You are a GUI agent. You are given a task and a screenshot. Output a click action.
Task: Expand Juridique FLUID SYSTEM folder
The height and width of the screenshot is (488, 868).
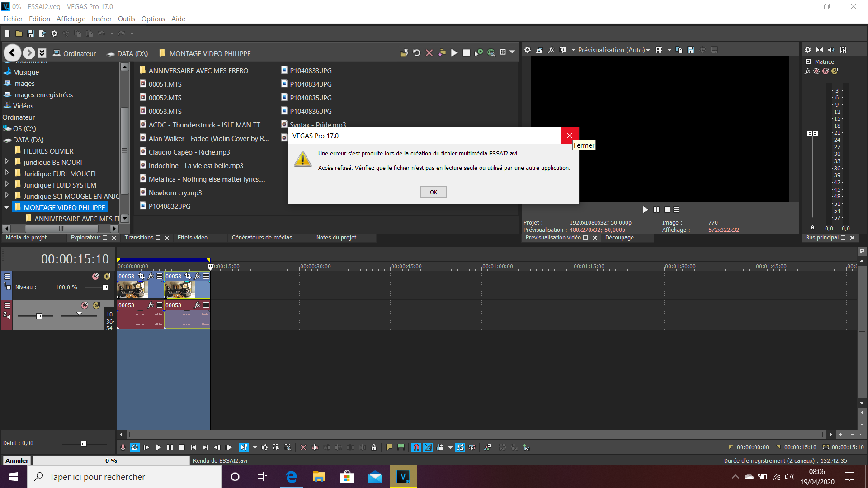coord(7,184)
